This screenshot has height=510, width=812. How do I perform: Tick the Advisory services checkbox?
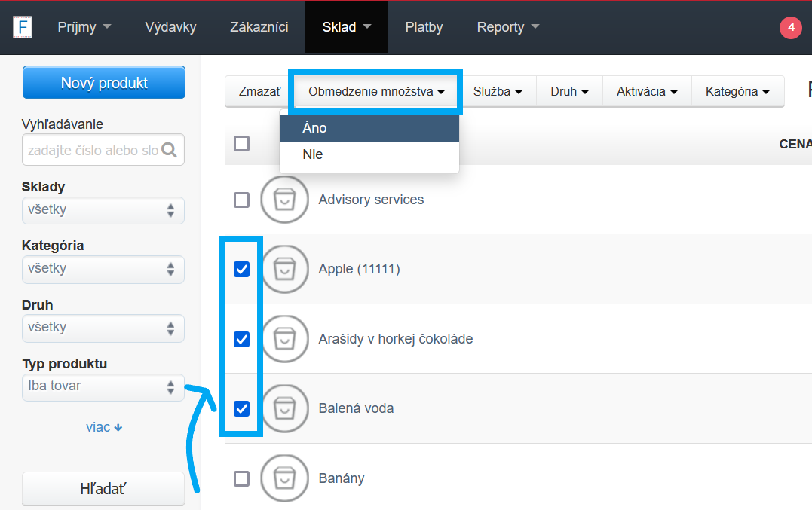coord(241,200)
